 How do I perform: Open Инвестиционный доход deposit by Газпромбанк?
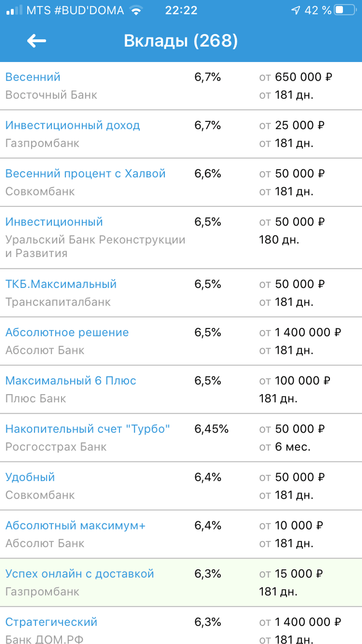72,125
